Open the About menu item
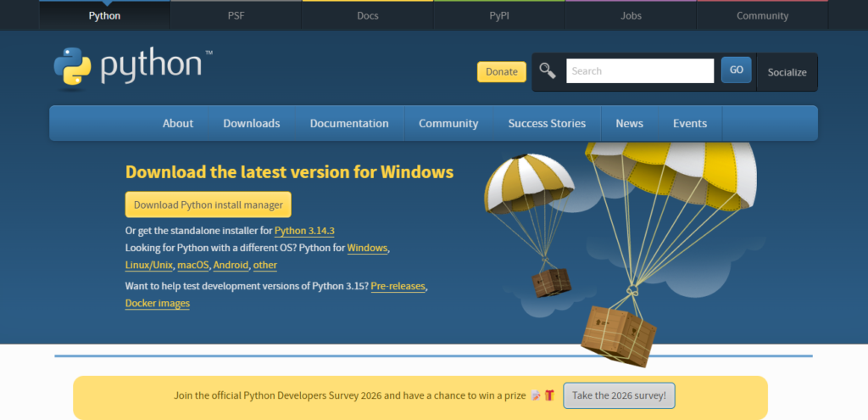Viewport: 868px width, 420px height. 178,123
